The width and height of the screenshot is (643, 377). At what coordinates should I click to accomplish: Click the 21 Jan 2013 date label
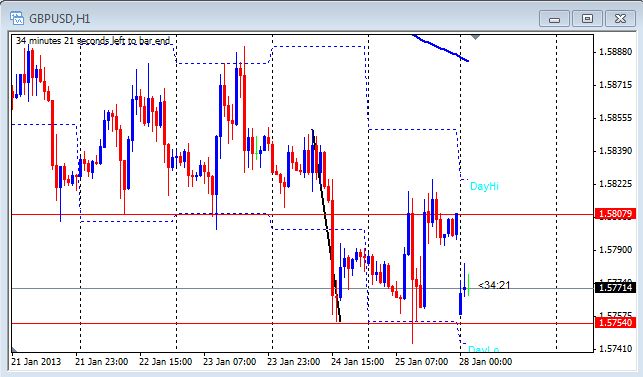pyautogui.click(x=36, y=362)
